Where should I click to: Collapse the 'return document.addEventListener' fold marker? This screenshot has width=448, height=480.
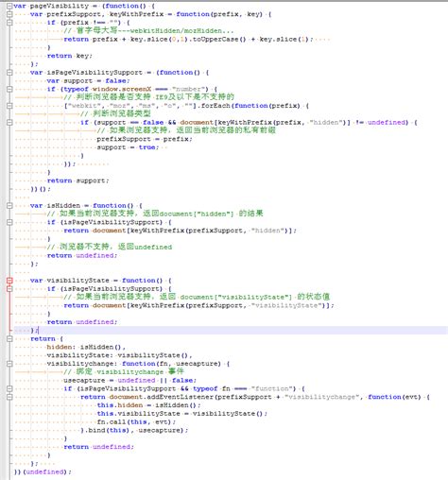point(9,397)
